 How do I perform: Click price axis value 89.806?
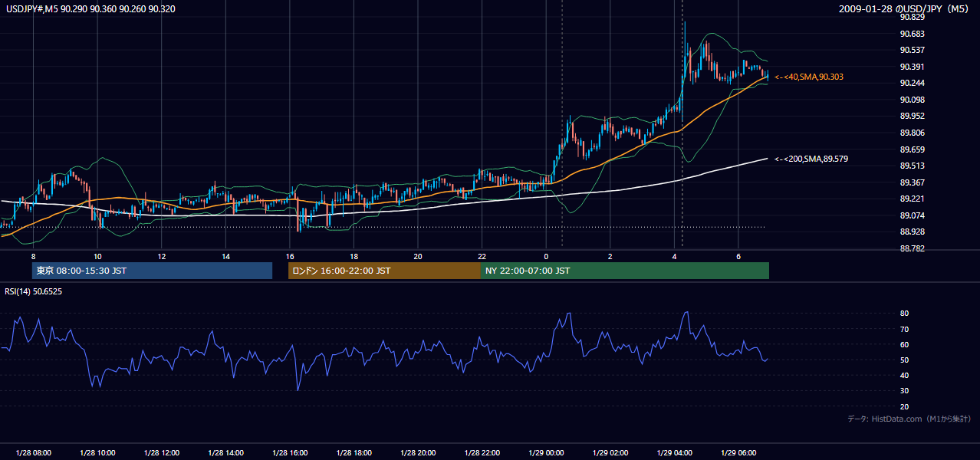click(913, 133)
